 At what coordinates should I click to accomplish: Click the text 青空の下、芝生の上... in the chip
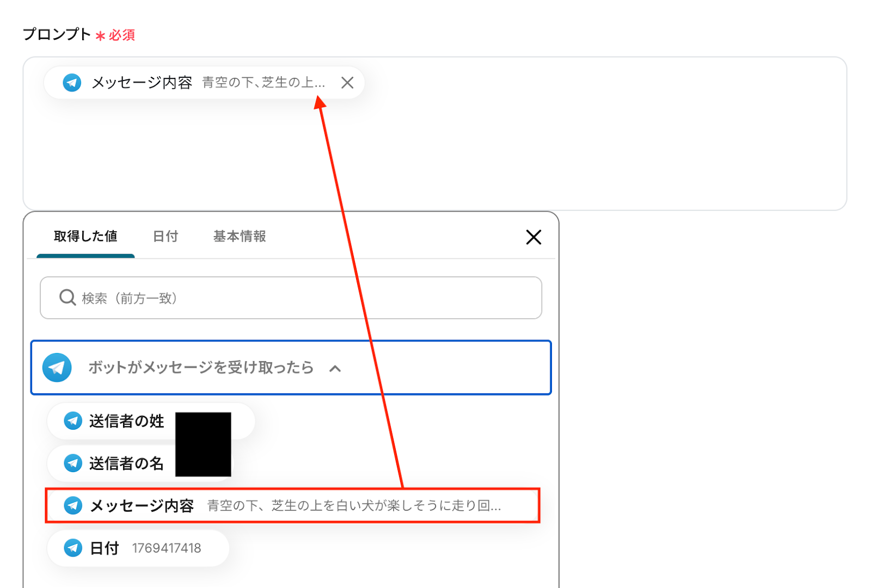[x=263, y=83]
